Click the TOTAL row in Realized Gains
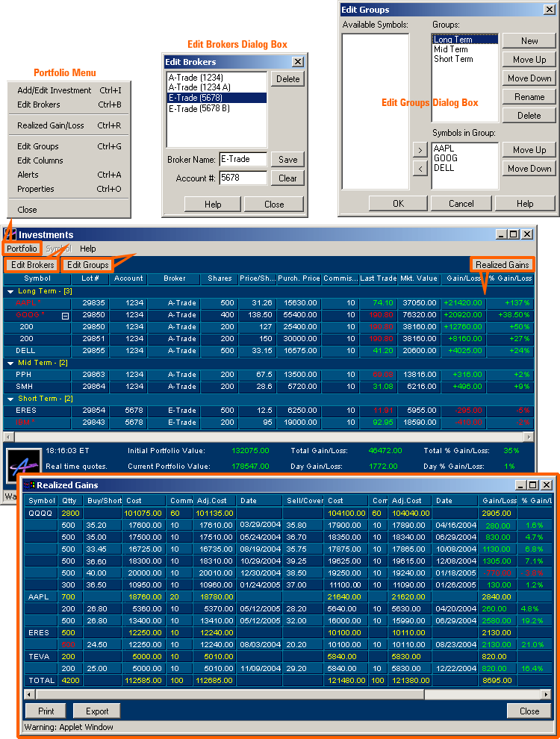Image resolution: width=560 pixels, height=739 pixels. [x=287, y=681]
